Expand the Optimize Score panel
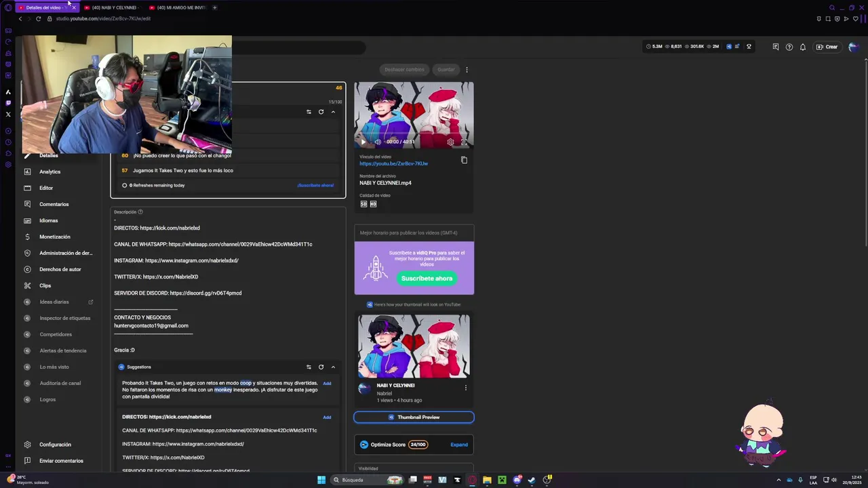The width and height of the screenshot is (868, 488). click(x=459, y=445)
